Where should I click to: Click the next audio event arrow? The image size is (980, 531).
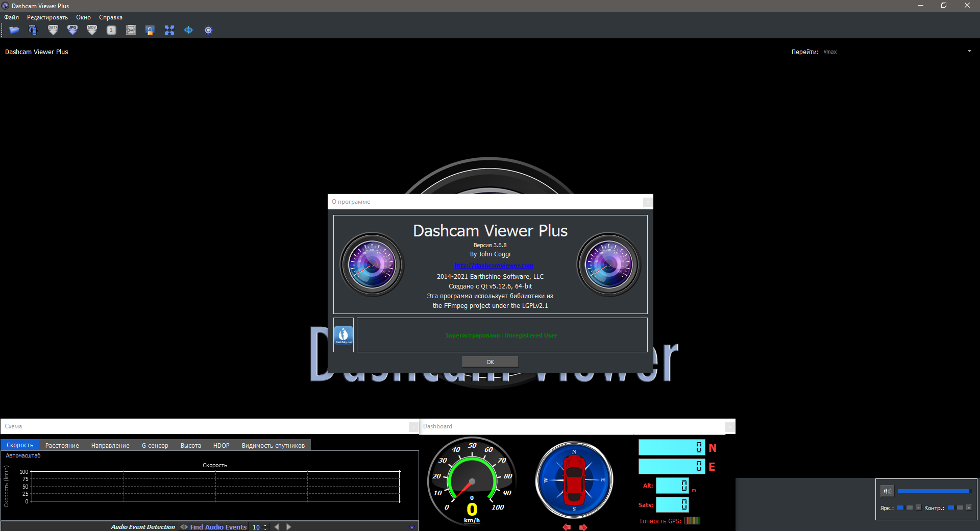tap(288, 527)
